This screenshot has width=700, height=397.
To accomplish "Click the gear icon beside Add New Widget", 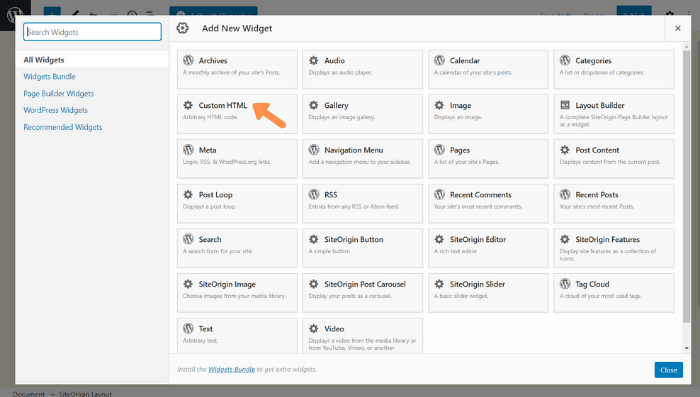I will 182,28.
